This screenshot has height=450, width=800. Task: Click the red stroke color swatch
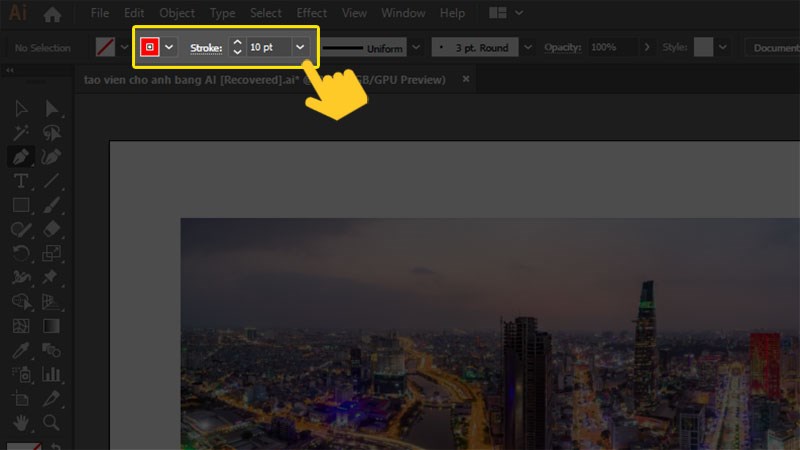149,47
